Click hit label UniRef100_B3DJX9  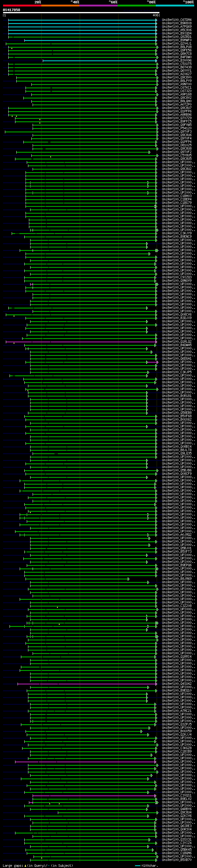tap(176, 318)
